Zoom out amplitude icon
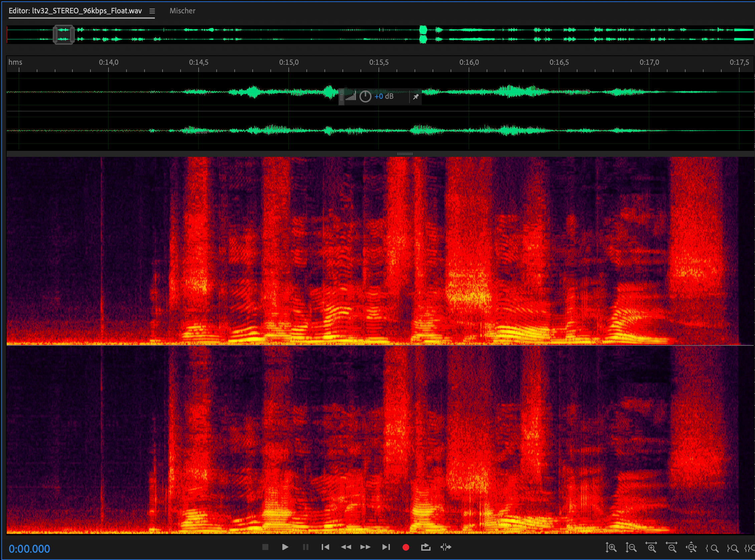 click(631, 547)
